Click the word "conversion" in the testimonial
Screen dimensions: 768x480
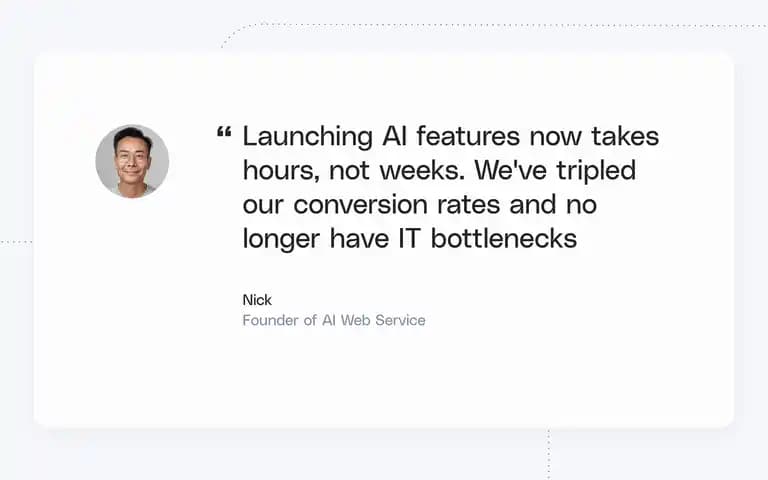tap(360, 205)
